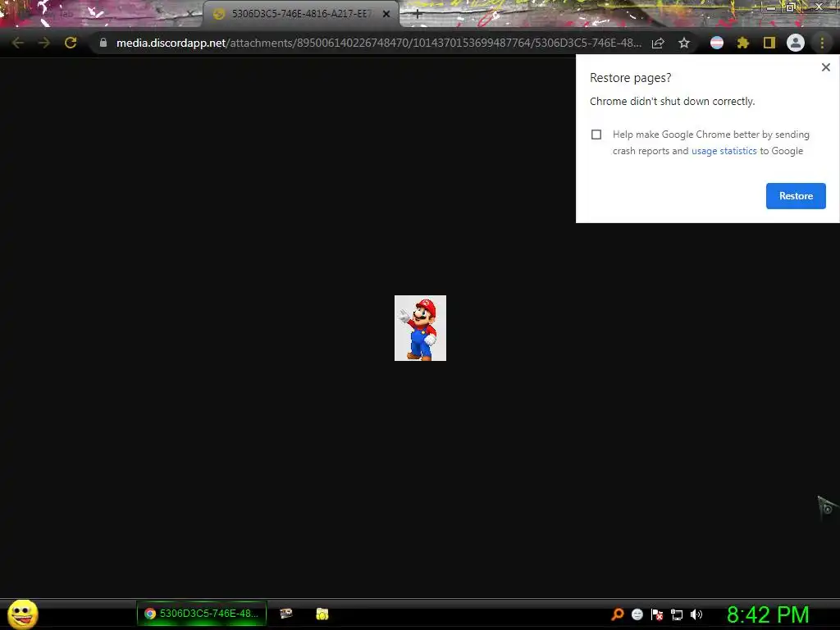Click the round face tray icon

[637, 614]
